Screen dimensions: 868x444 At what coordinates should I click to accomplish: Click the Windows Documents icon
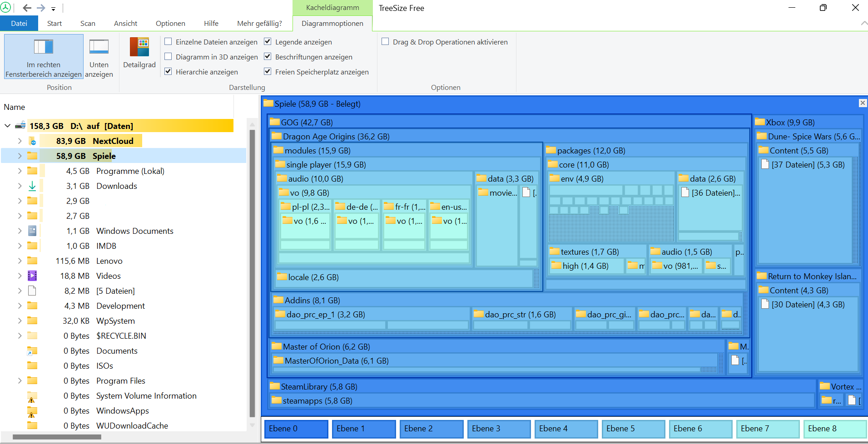(x=32, y=231)
